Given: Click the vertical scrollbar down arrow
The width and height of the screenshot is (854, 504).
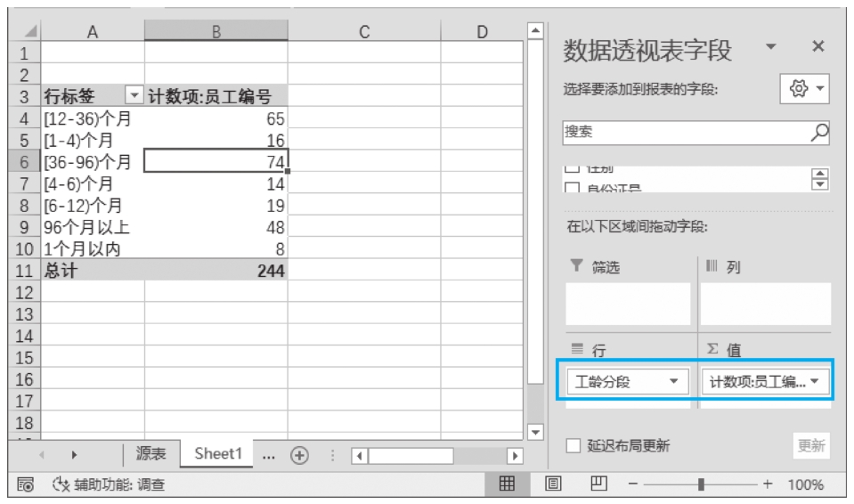Looking at the screenshot, I should coord(535,432).
